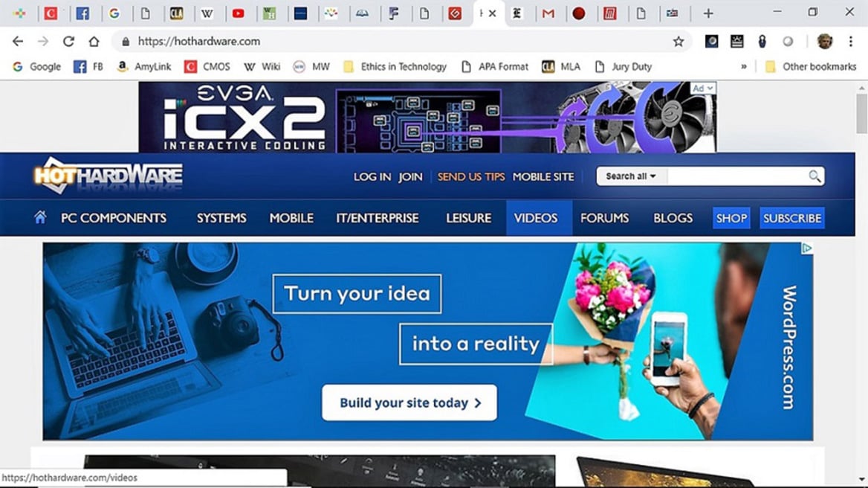This screenshot has width=868, height=488.
Task: Open the Chrome three-dot menu
Action: pos(850,41)
